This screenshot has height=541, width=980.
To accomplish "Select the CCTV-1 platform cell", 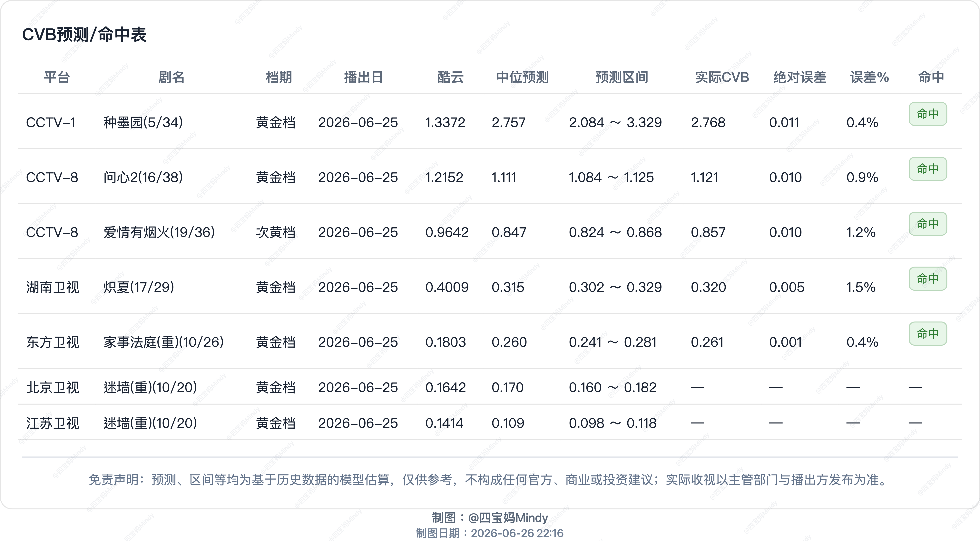I will coord(51,123).
